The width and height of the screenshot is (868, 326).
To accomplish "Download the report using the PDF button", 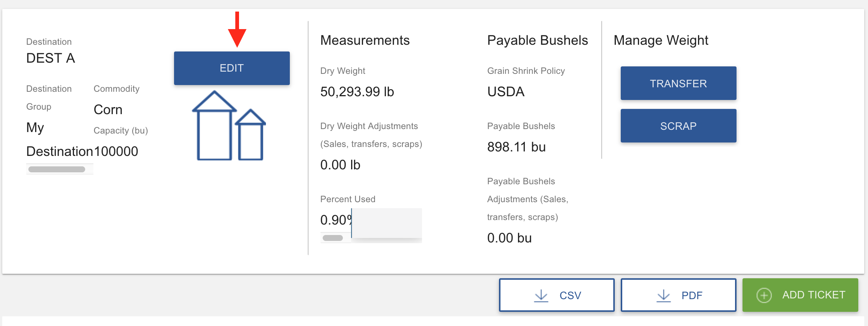I will point(678,295).
